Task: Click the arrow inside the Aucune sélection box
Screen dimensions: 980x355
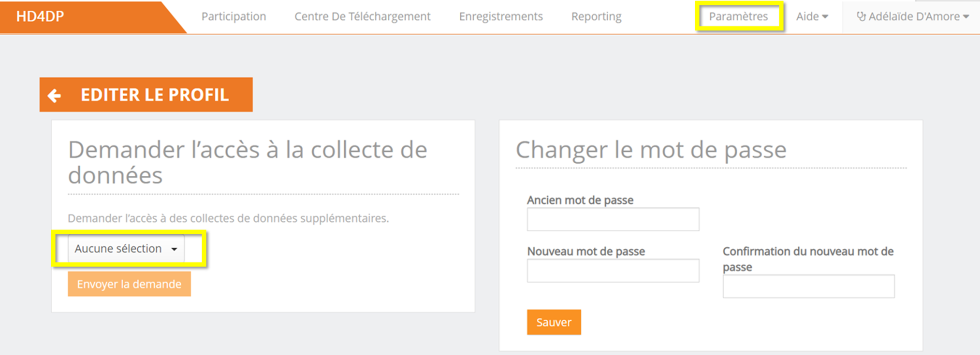Action: (x=174, y=249)
